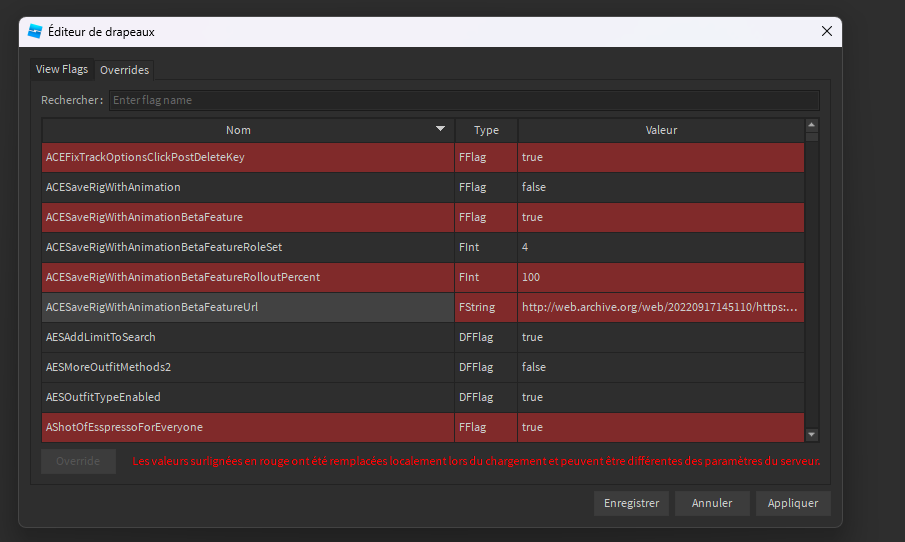Toggle sort arrow in the Nom column header
Image resolution: width=905 pixels, height=542 pixels.
[x=440, y=130]
